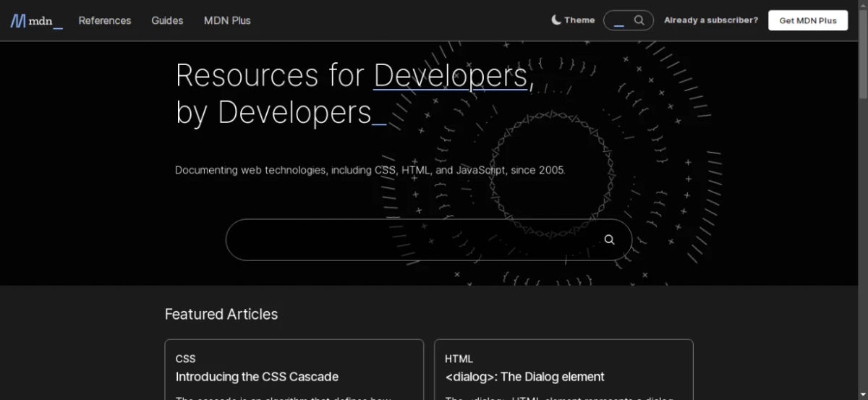Screen dimensions: 868x400
Task: Click the hero search magnifier button
Action: [609, 239]
